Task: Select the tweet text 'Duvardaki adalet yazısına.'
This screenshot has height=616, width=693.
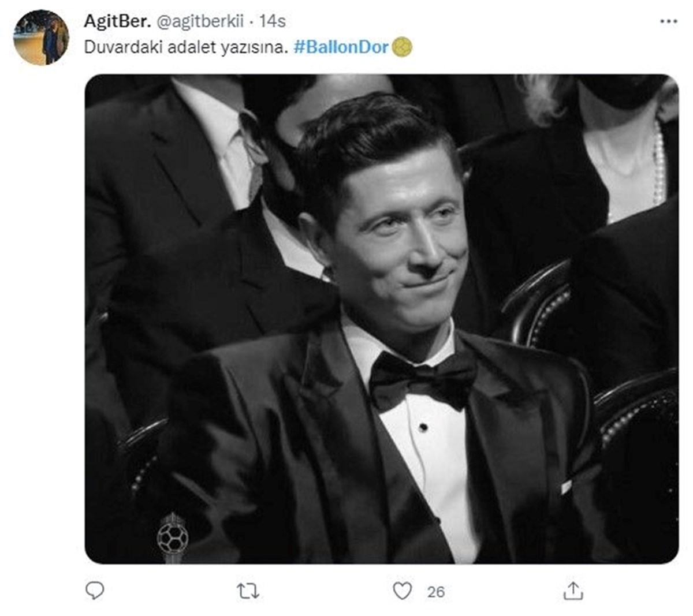Action: point(185,47)
